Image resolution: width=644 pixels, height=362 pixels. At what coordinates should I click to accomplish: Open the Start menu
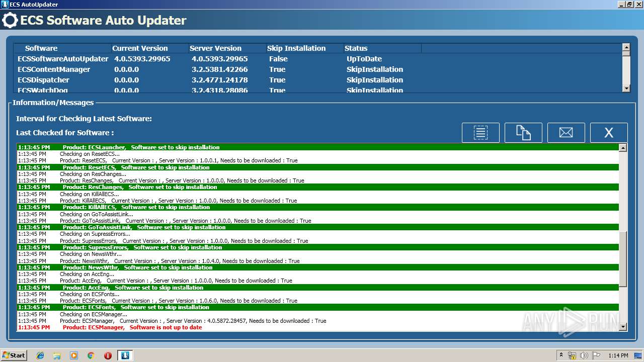[x=14, y=355]
